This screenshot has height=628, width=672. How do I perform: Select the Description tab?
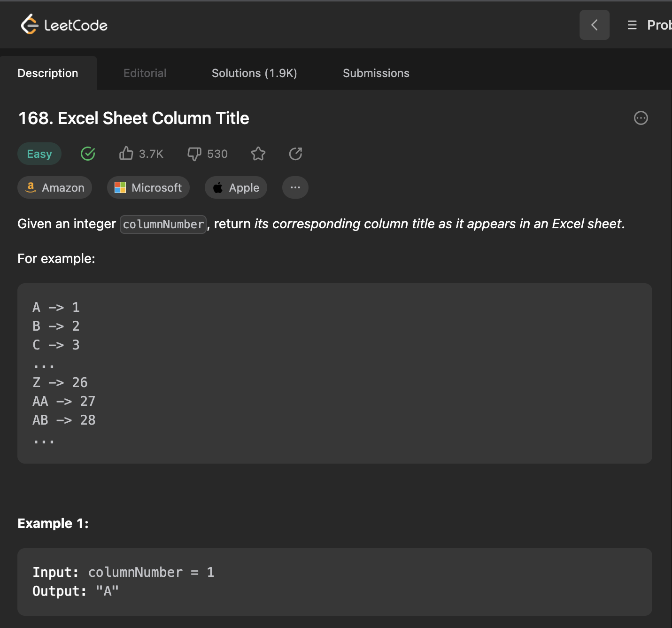(x=48, y=73)
